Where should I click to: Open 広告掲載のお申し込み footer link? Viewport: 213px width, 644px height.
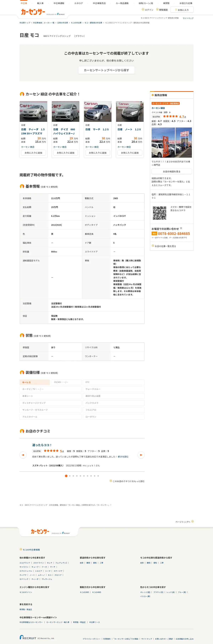click(x=184, y=639)
